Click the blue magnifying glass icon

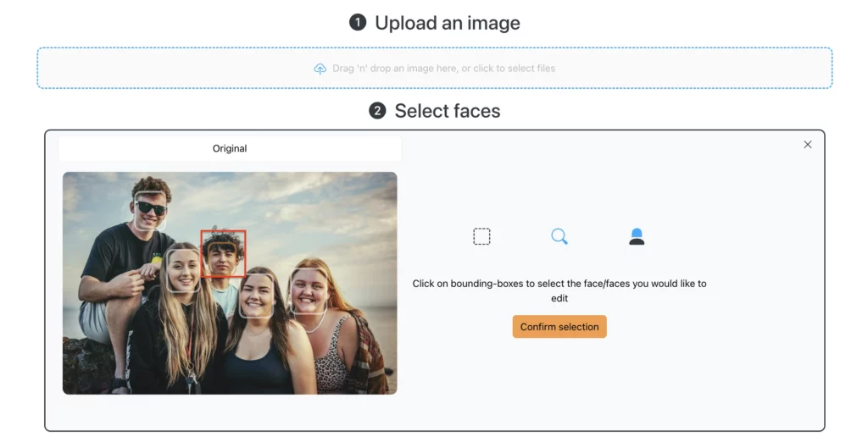pyautogui.click(x=559, y=236)
